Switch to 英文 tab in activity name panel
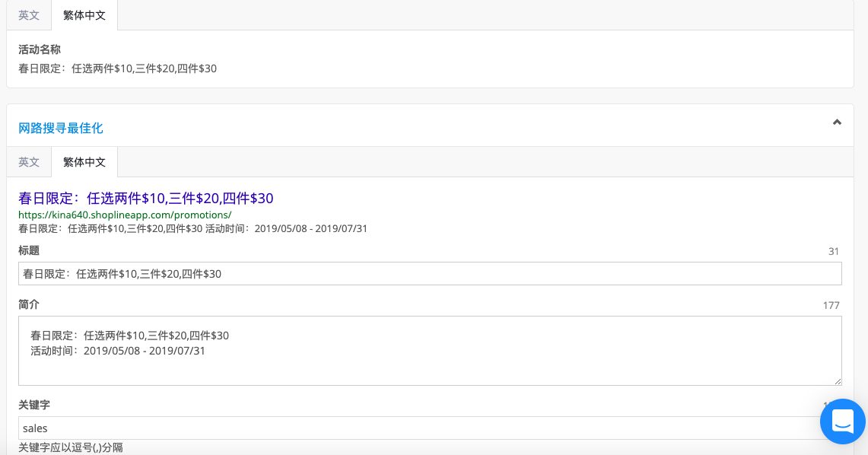 29,15
